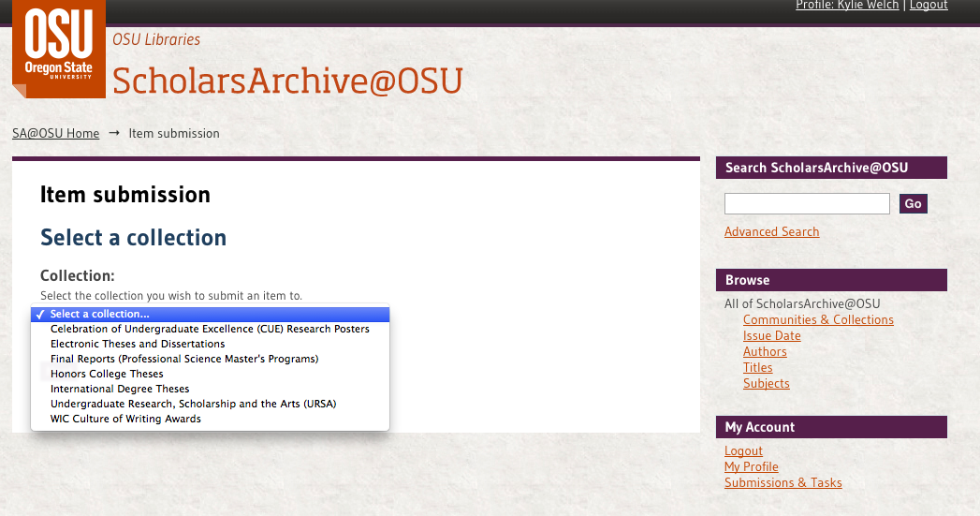
Task: Select Celebration of Undergraduate Excellence (CUE) Research Posters
Action: [x=210, y=329]
